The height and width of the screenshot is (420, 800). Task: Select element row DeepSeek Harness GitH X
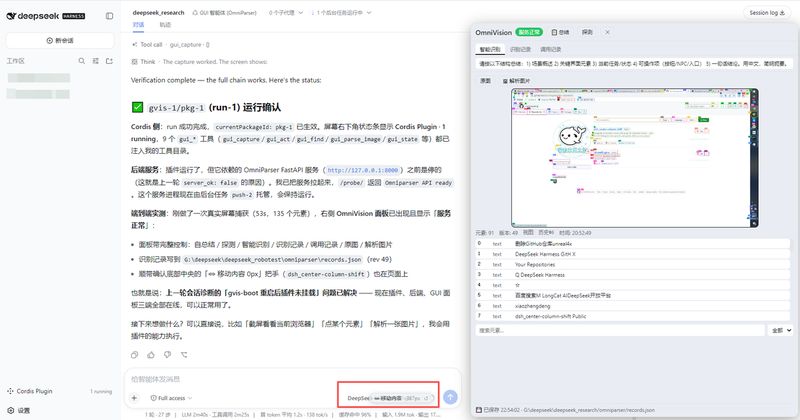click(633, 254)
